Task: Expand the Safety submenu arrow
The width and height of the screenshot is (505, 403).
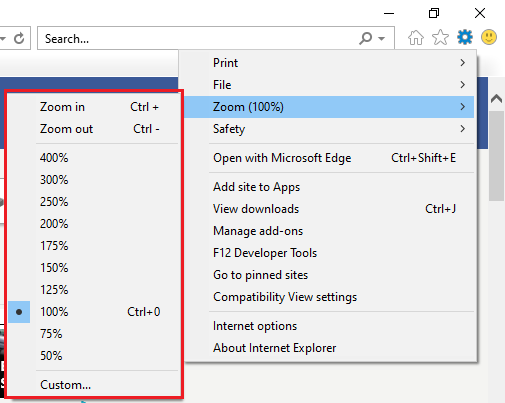Action: pyautogui.click(x=462, y=129)
